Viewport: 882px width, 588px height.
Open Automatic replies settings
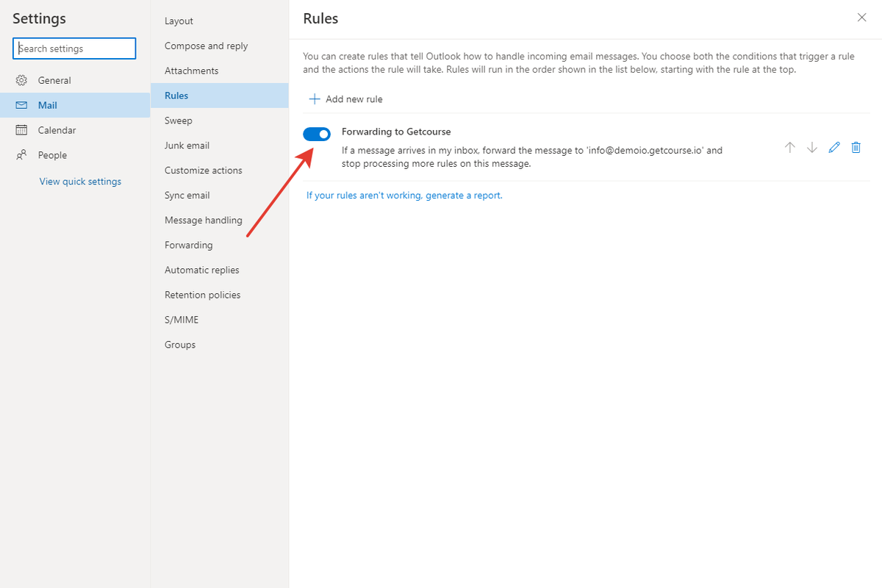click(x=220, y=270)
